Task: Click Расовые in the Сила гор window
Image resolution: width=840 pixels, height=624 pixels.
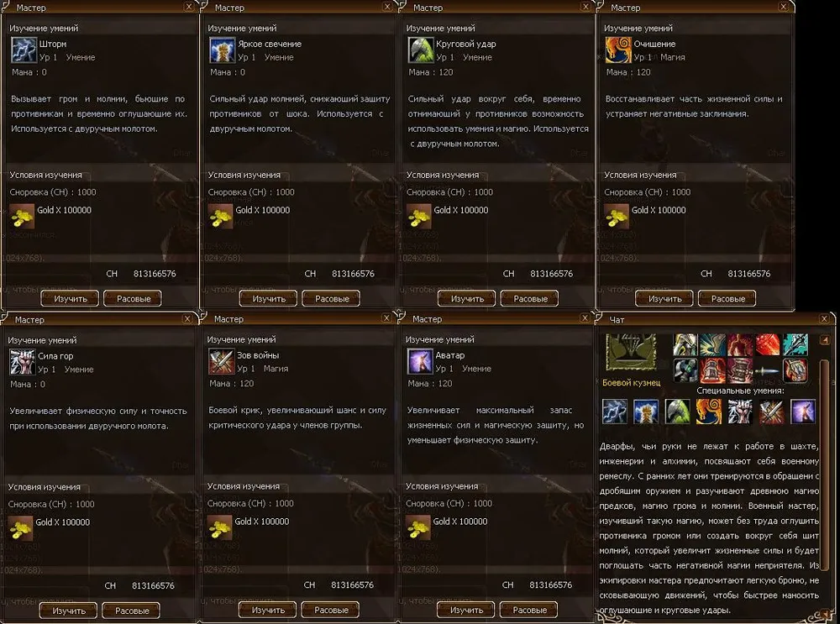Action: [132, 610]
